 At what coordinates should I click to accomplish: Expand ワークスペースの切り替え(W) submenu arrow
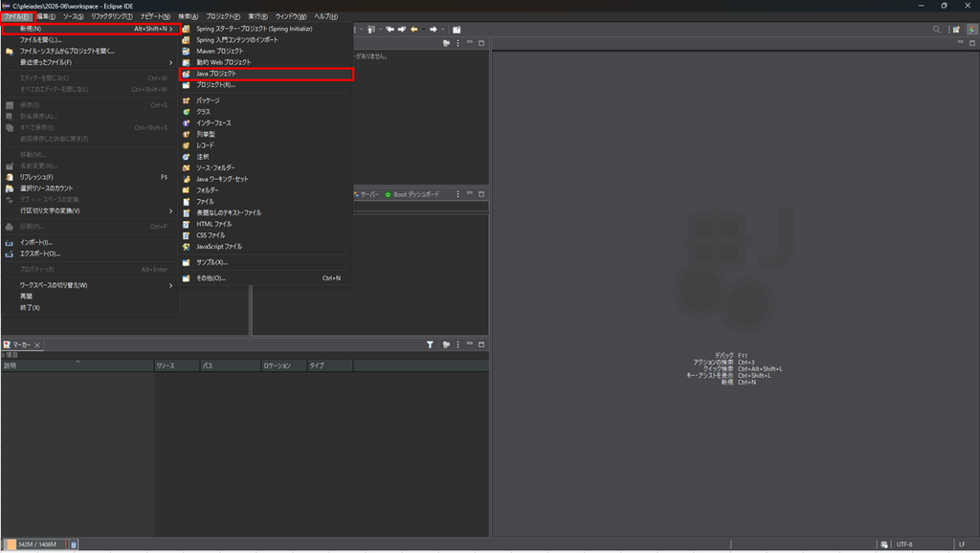[170, 285]
